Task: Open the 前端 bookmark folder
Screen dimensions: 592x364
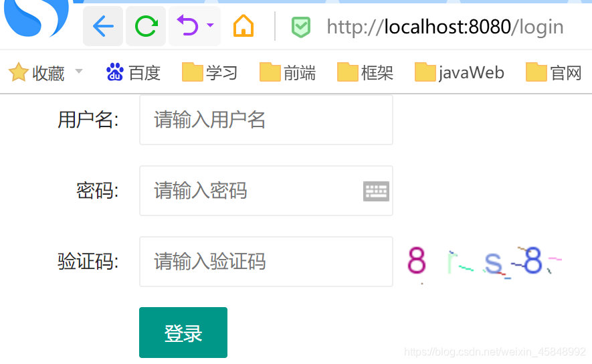Action: (288, 72)
